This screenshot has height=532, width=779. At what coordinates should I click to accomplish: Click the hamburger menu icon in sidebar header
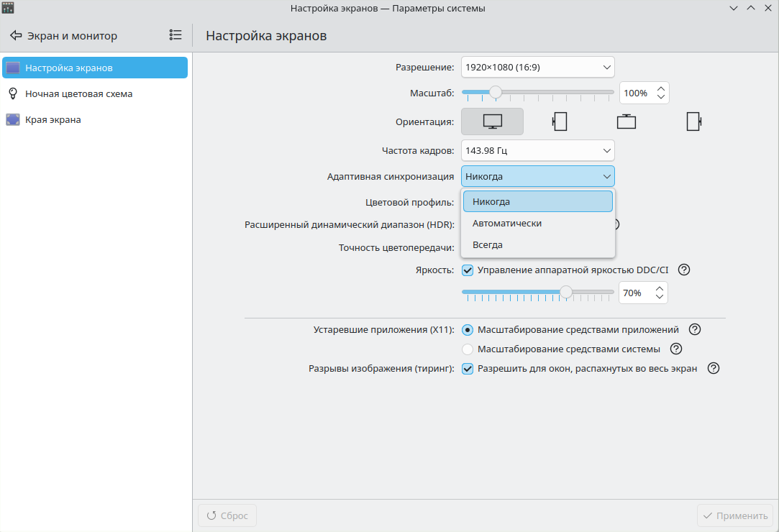176,35
